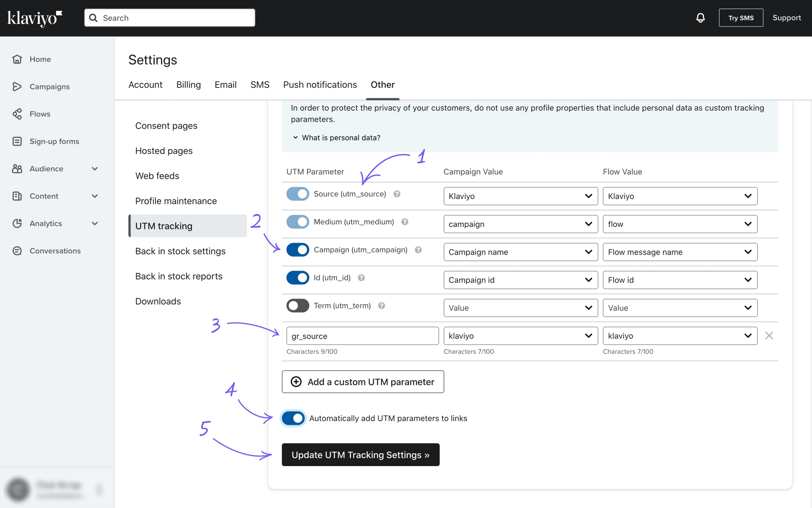Click the Klaviyo logo
812x508 pixels.
pos(35,18)
